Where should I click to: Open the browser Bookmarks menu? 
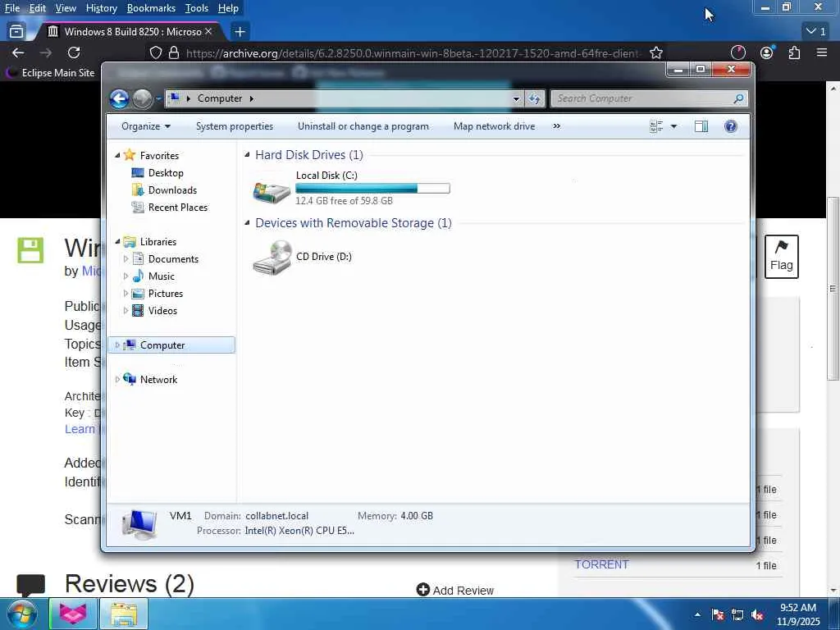click(151, 8)
